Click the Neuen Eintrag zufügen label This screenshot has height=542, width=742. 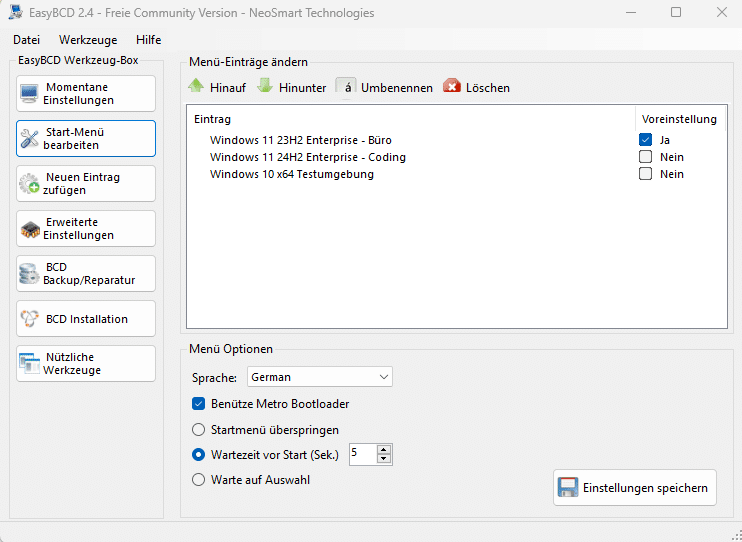(x=81, y=184)
